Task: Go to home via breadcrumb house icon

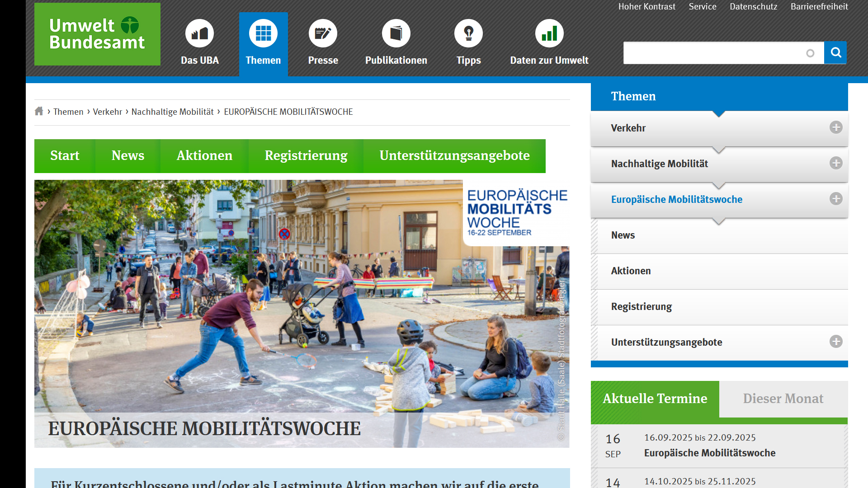Action: coord(39,111)
